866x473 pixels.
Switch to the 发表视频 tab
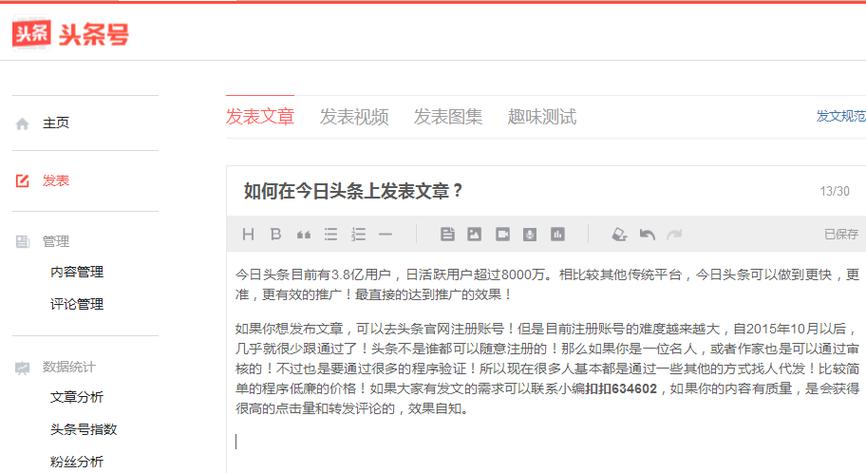pos(354,117)
